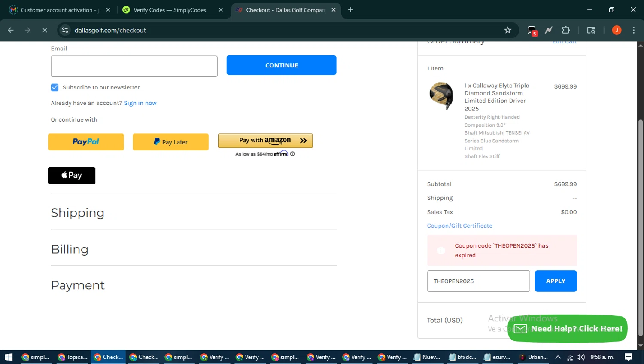The width and height of the screenshot is (644, 364).
Task: Open the Chrome three-dot menu
Action: tap(634, 30)
